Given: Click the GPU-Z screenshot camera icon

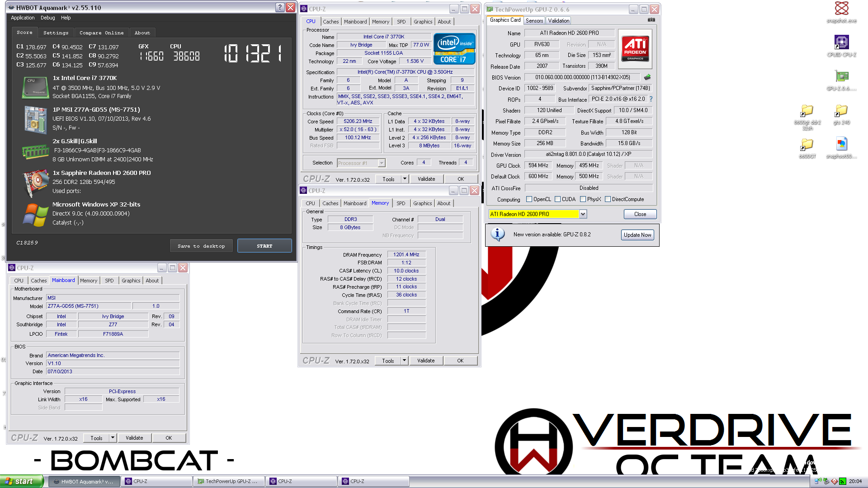Looking at the screenshot, I should [651, 20].
